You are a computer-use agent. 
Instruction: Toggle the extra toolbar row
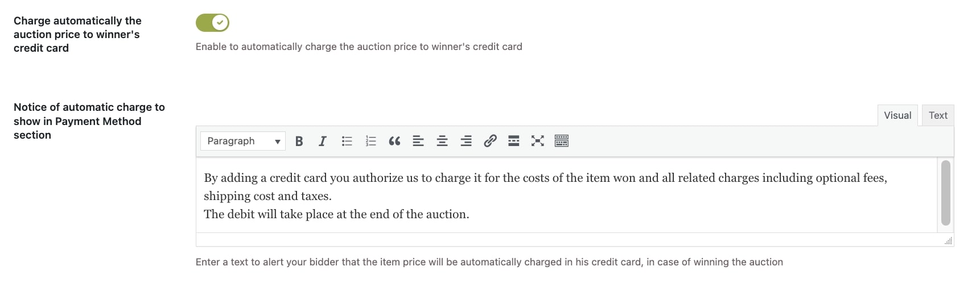[x=562, y=141]
